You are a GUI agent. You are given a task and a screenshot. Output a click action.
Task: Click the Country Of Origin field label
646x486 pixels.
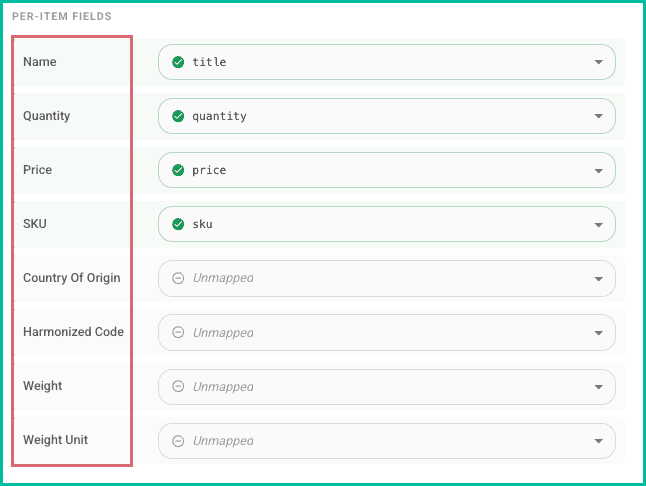(x=72, y=278)
